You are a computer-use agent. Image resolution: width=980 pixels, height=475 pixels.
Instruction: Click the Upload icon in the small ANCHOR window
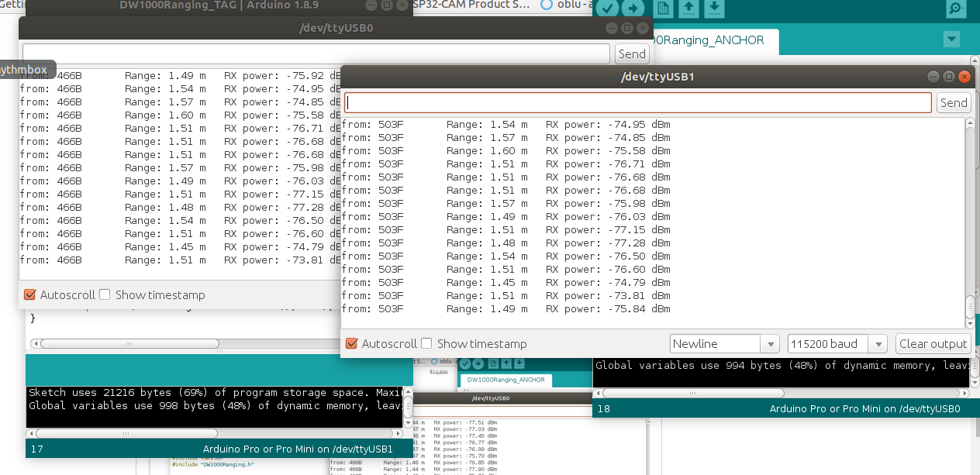click(x=478, y=364)
